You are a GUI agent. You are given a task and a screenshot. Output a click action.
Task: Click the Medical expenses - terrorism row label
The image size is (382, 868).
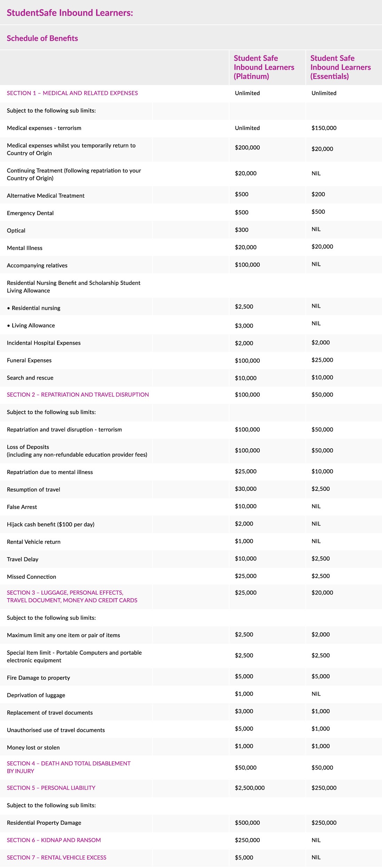(x=44, y=128)
